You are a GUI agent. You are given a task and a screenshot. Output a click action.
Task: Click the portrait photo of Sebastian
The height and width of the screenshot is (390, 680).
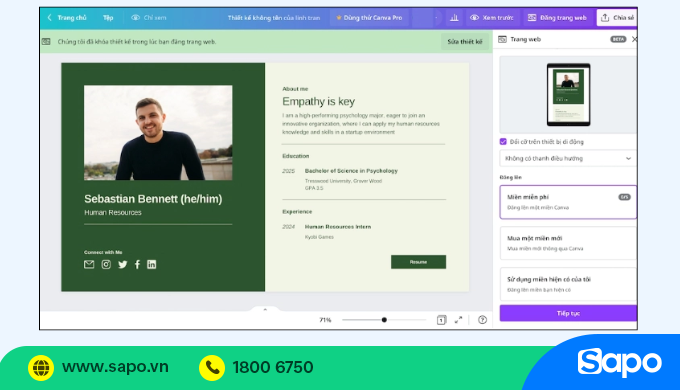[x=158, y=133]
